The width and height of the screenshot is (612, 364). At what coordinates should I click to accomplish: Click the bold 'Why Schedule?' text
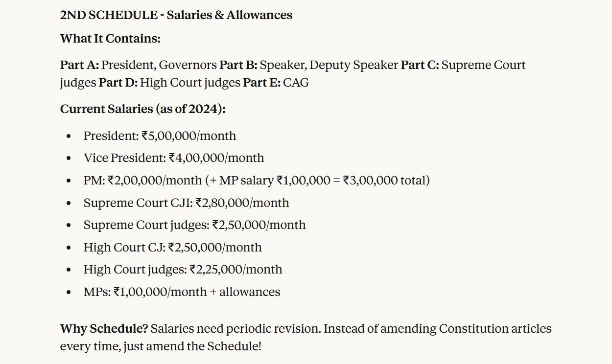(104, 329)
